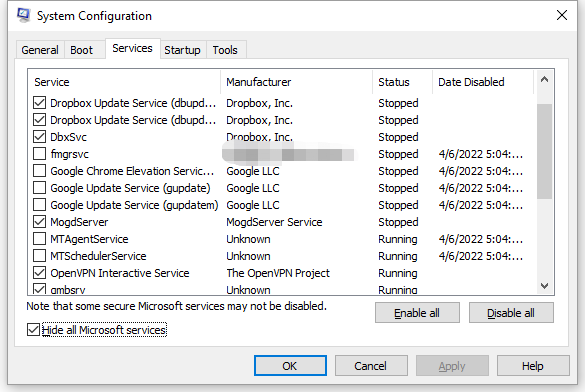
Task: Click the Disable all button
Action: (511, 313)
